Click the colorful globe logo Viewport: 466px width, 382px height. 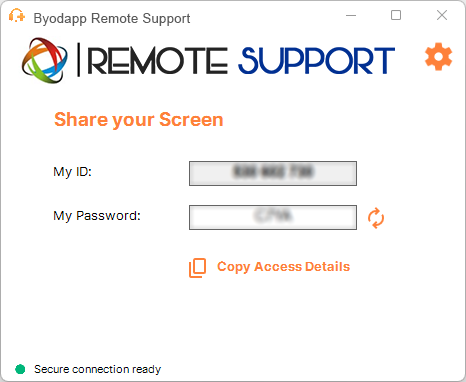(44, 60)
